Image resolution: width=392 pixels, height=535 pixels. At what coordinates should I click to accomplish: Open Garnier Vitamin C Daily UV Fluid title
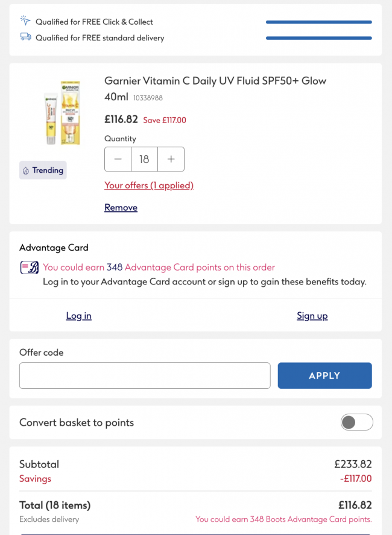click(x=215, y=81)
